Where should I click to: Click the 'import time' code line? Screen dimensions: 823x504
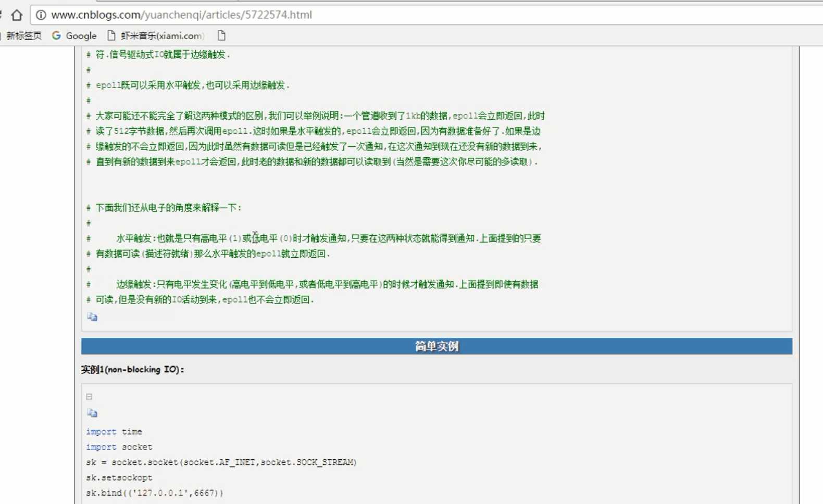114,432
